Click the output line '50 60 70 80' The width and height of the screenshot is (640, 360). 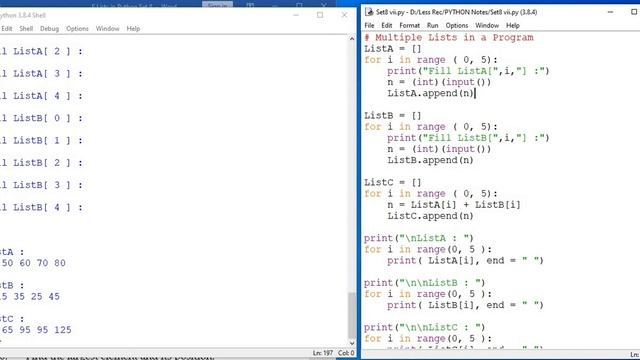(33, 263)
